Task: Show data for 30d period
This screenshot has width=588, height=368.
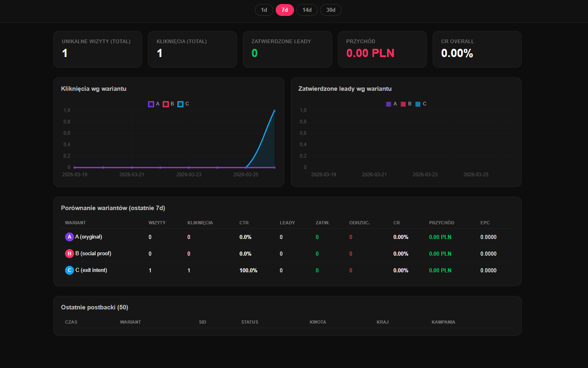Action: tap(331, 10)
